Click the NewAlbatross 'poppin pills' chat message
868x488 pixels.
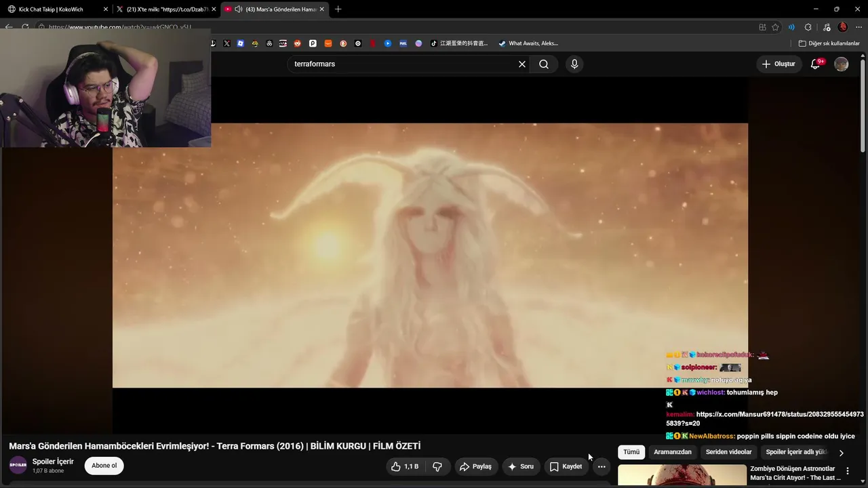[795, 436]
